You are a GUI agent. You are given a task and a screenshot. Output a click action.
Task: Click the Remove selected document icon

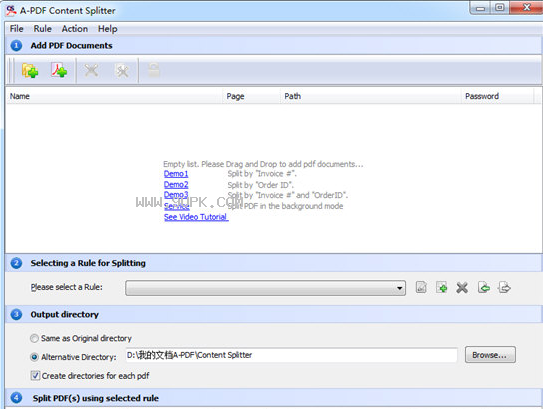(x=91, y=71)
